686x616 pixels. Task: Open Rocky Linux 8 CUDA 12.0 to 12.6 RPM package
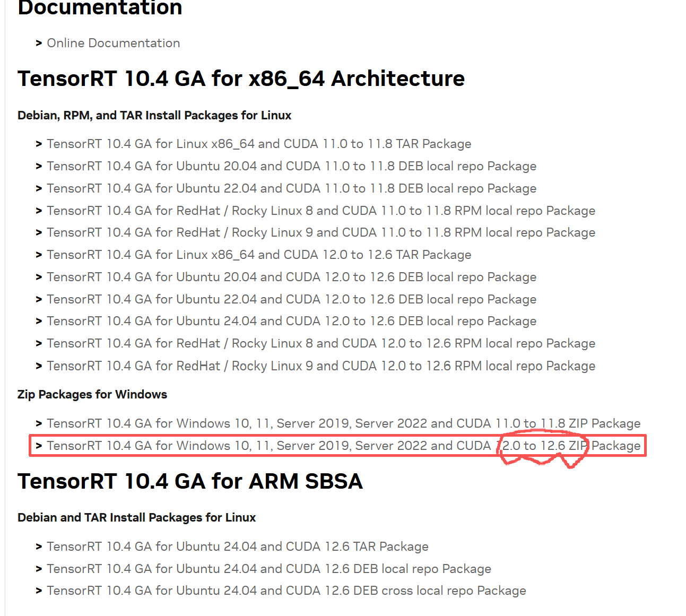(321, 343)
